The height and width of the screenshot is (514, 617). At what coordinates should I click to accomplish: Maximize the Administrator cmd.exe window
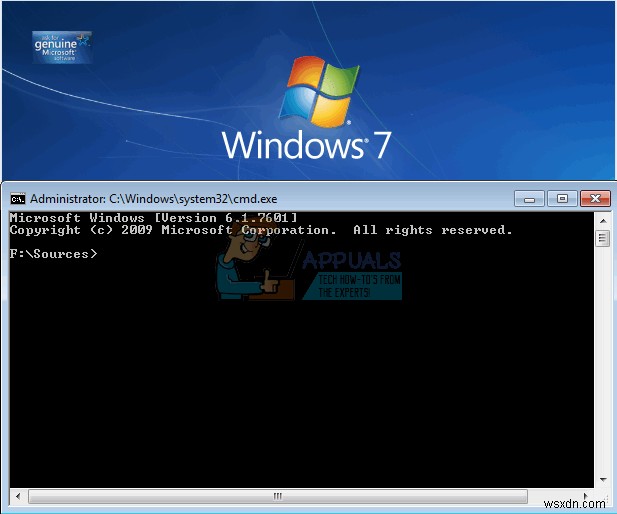pos(562,199)
